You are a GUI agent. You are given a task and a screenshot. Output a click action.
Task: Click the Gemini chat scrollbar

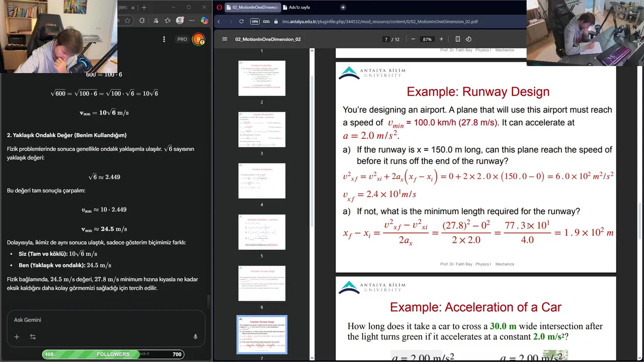(209, 302)
